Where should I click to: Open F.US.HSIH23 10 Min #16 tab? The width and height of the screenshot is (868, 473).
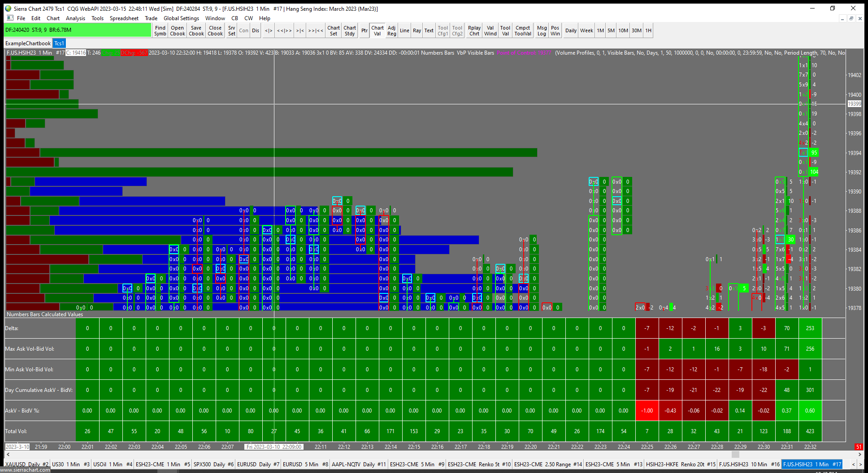pyautogui.click(x=750, y=464)
